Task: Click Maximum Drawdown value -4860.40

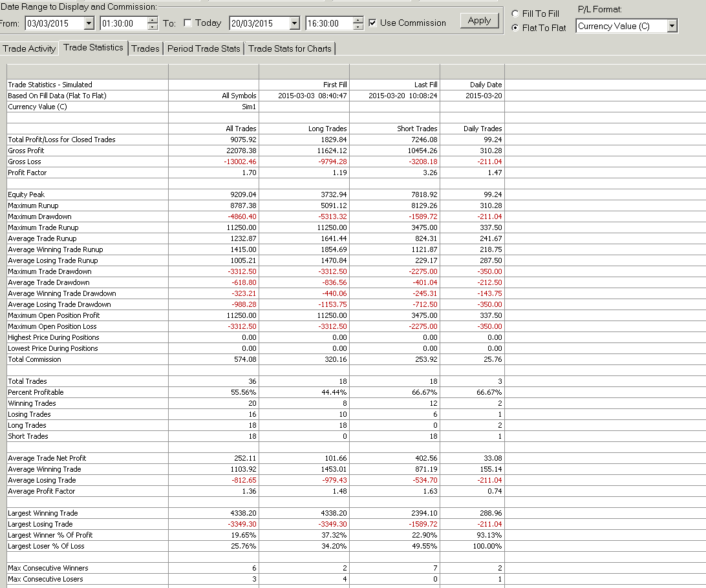Action: click(x=242, y=216)
